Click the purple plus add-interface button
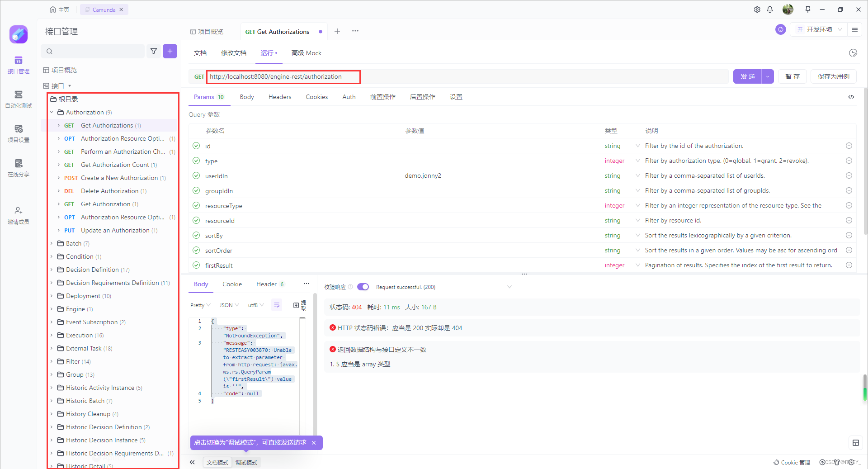868x469 pixels. pyautogui.click(x=170, y=51)
